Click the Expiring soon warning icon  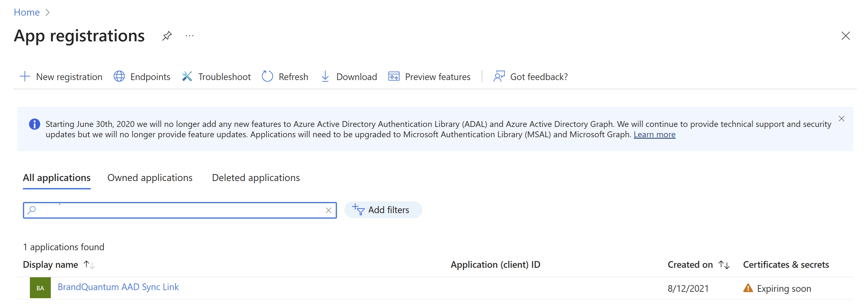pyautogui.click(x=748, y=288)
